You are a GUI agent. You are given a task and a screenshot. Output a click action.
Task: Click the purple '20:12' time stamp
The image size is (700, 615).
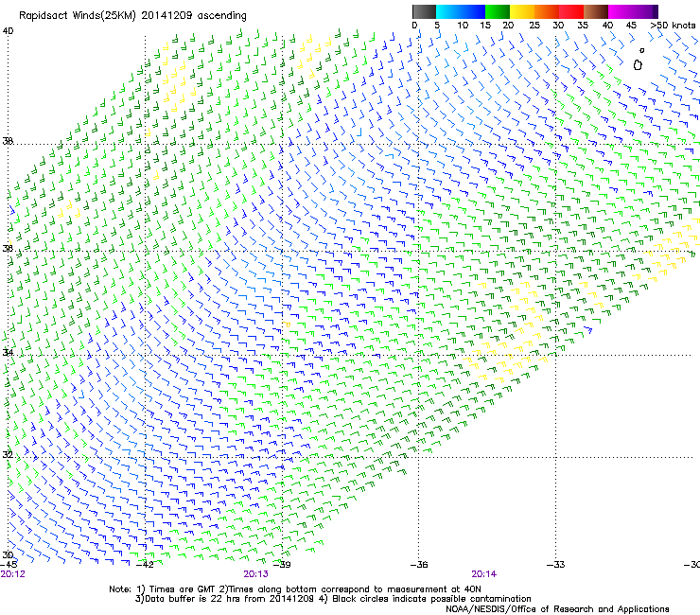click(13, 574)
